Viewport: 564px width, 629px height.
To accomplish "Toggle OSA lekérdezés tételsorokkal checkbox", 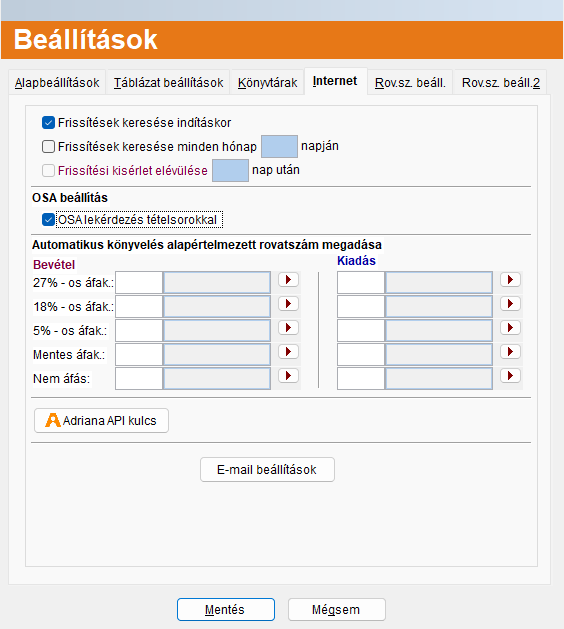I will (x=49, y=220).
